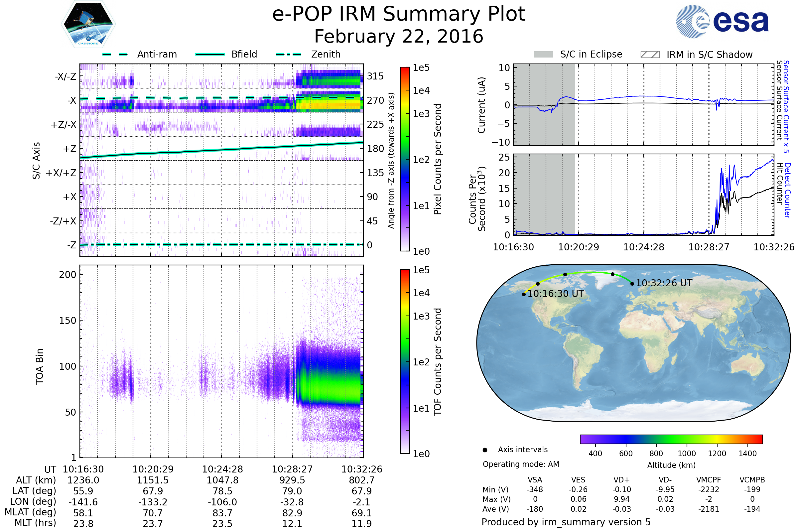Image resolution: width=798 pixels, height=532 pixels.
Task: Click the VMCPF voltage column header
Action: 709,480
